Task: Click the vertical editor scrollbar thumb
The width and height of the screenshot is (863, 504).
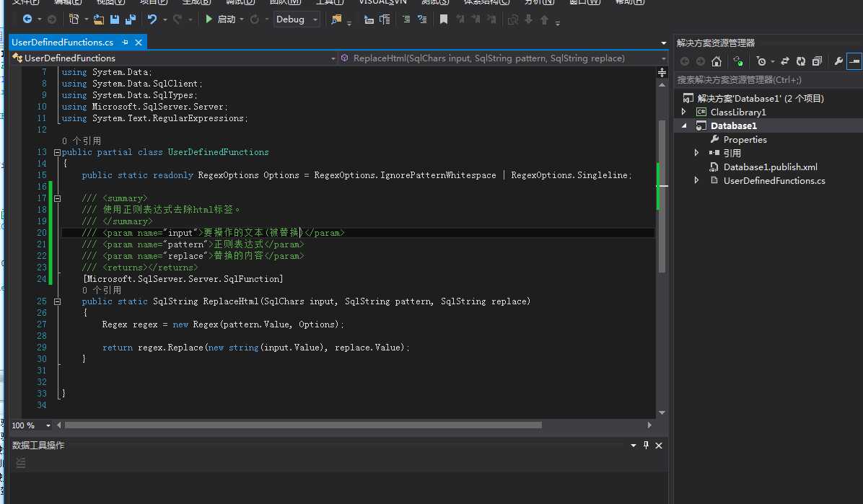Action: click(662, 196)
